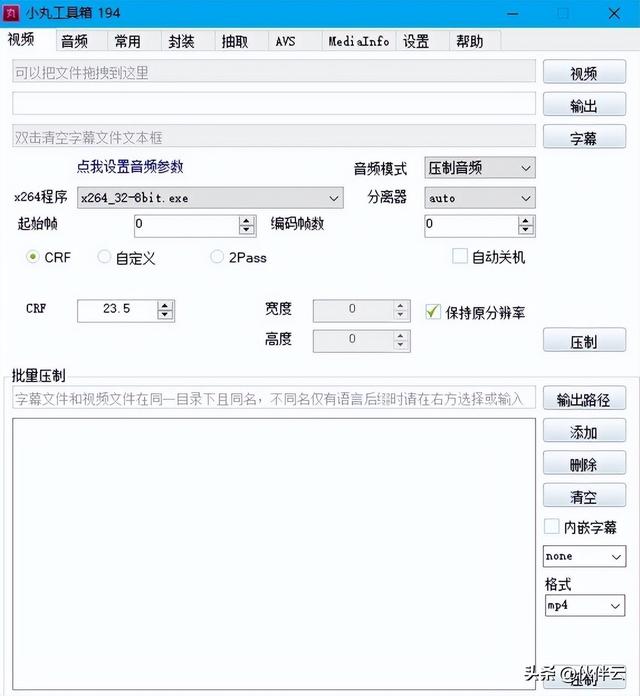
Task: Click the video file path field
Action: [x=274, y=71]
